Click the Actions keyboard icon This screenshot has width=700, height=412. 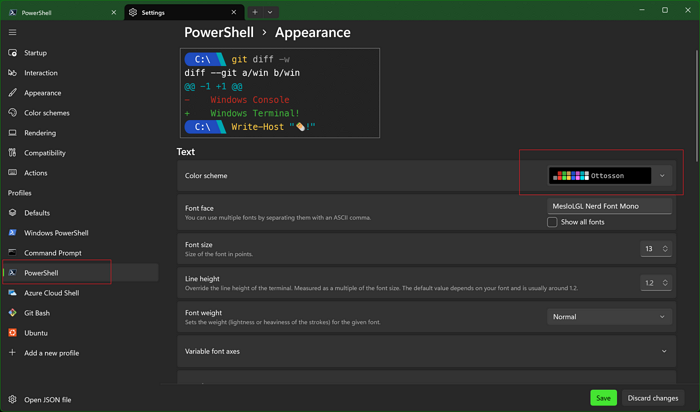tap(12, 172)
